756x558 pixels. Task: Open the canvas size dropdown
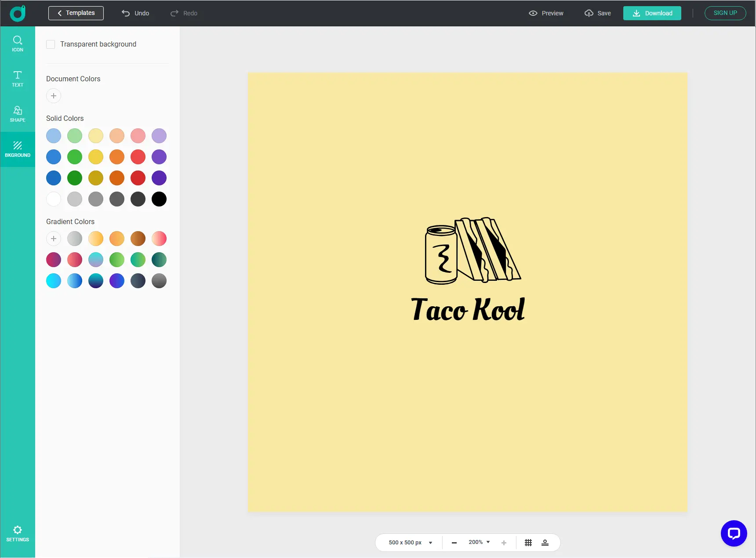pyautogui.click(x=411, y=543)
